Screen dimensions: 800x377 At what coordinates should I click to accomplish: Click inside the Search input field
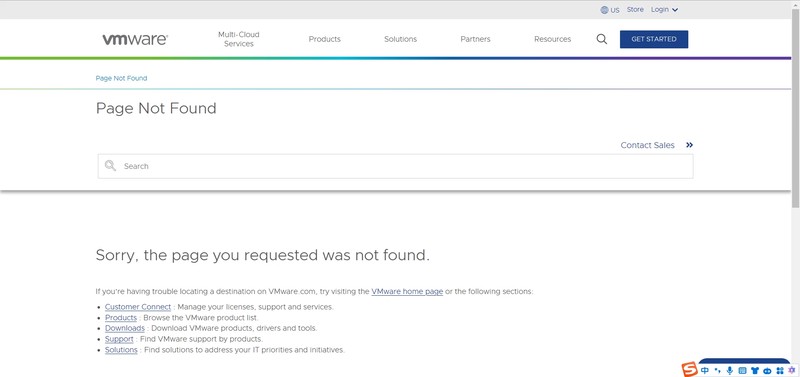click(x=395, y=166)
